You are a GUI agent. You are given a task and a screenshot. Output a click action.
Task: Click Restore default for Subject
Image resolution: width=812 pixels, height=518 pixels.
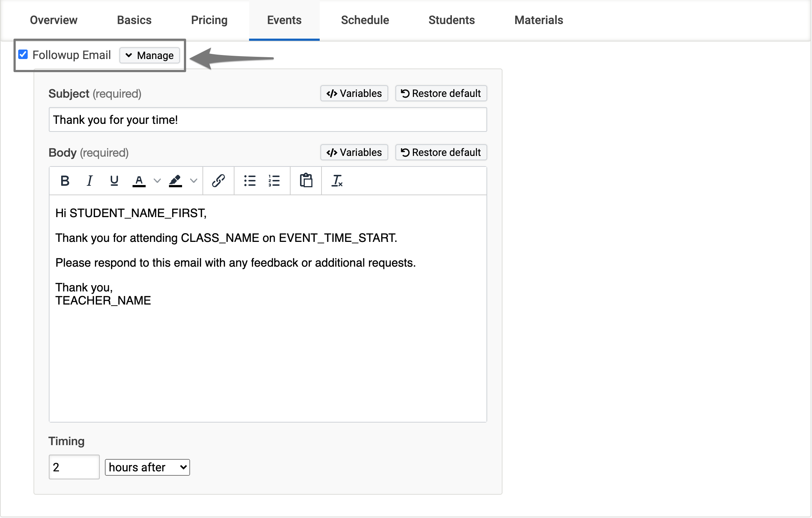tap(441, 93)
